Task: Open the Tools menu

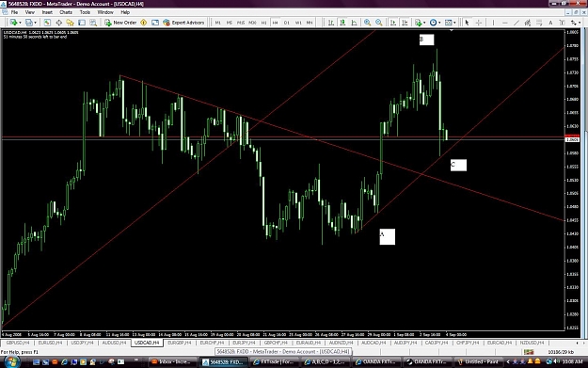Action: point(85,12)
